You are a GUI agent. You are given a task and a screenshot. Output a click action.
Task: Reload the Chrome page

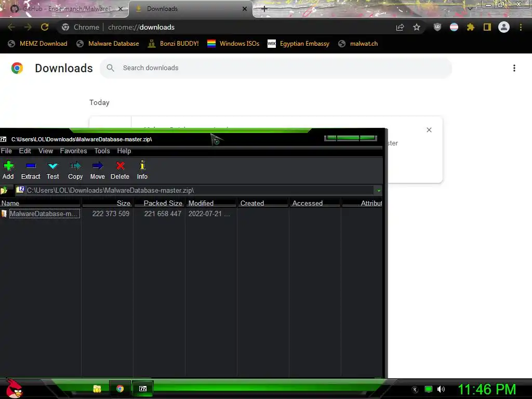[45, 27]
